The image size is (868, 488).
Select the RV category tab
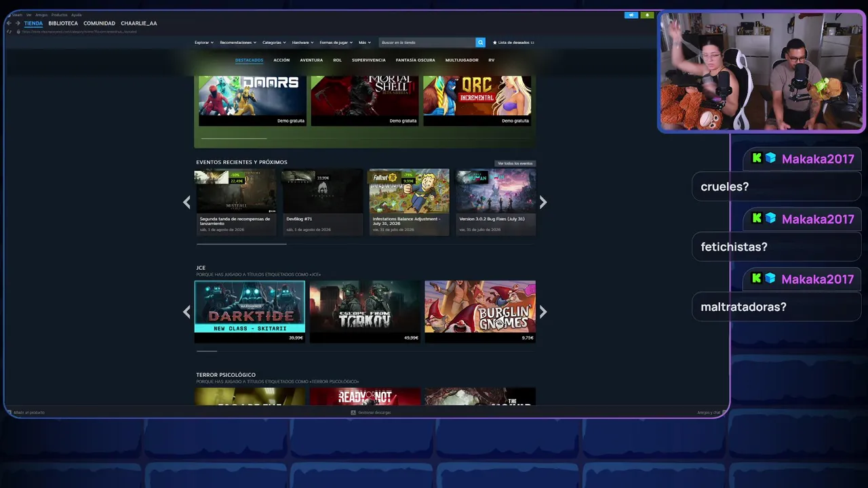492,60
